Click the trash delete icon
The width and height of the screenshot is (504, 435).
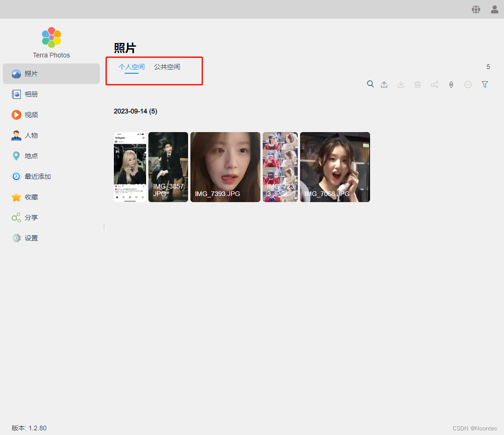418,84
